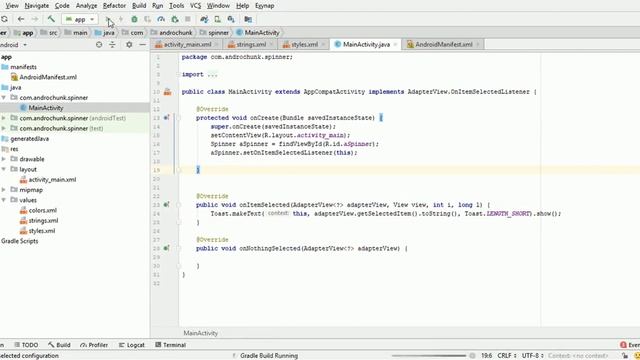Click the 19:6 cursor position indicator

click(486, 356)
